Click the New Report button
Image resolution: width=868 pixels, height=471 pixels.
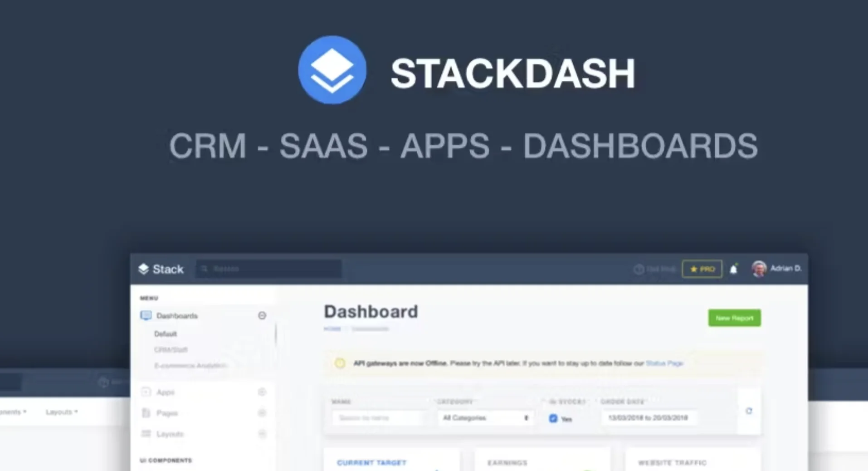pyautogui.click(x=735, y=318)
